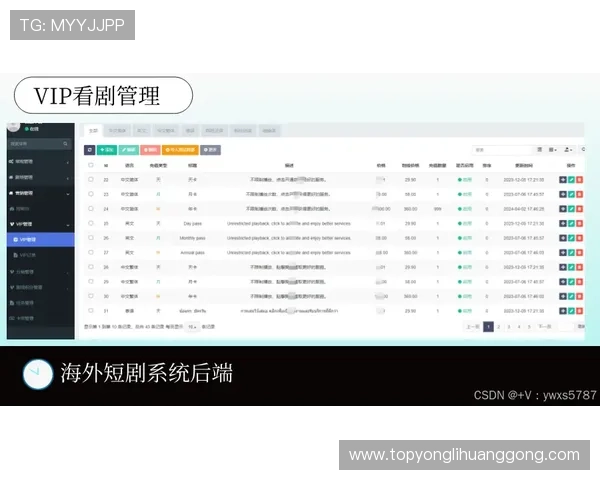Image resolution: width=600 pixels, height=480 pixels.
Task: Click the Day pass title cell
Action: 192,224
